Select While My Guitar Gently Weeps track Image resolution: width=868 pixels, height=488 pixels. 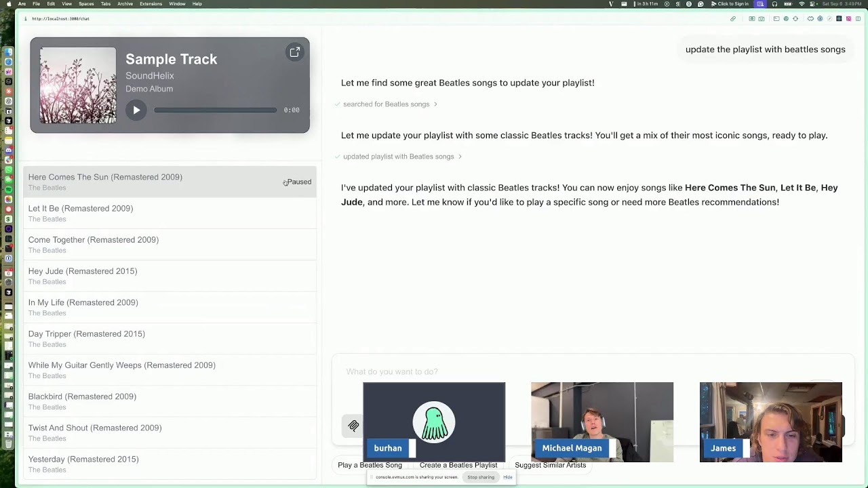[x=170, y=369]
